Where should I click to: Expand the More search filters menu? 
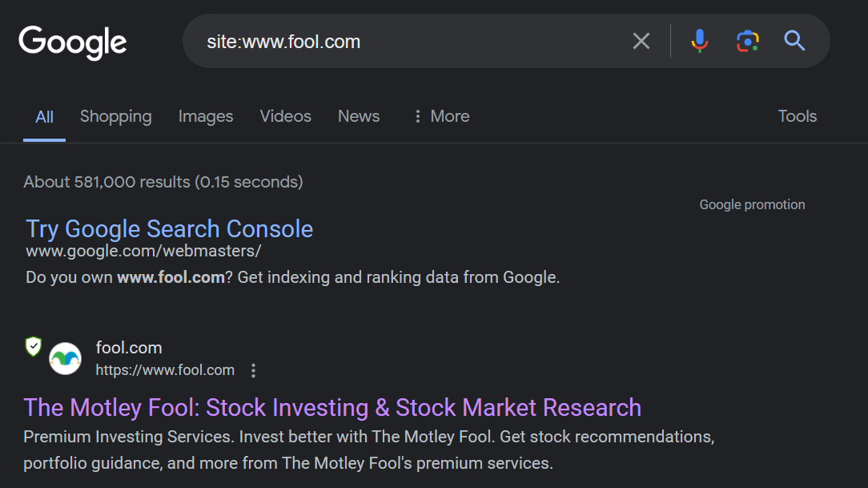[440, 116]
